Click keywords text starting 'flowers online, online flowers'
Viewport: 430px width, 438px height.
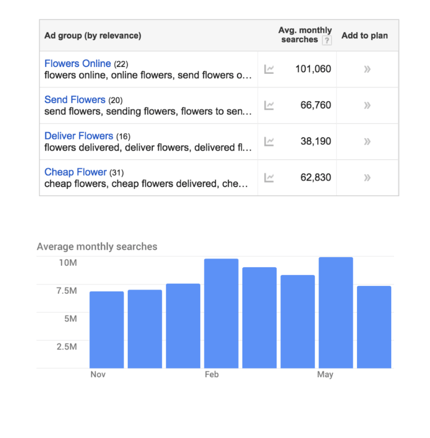click(x=148, y=75)
